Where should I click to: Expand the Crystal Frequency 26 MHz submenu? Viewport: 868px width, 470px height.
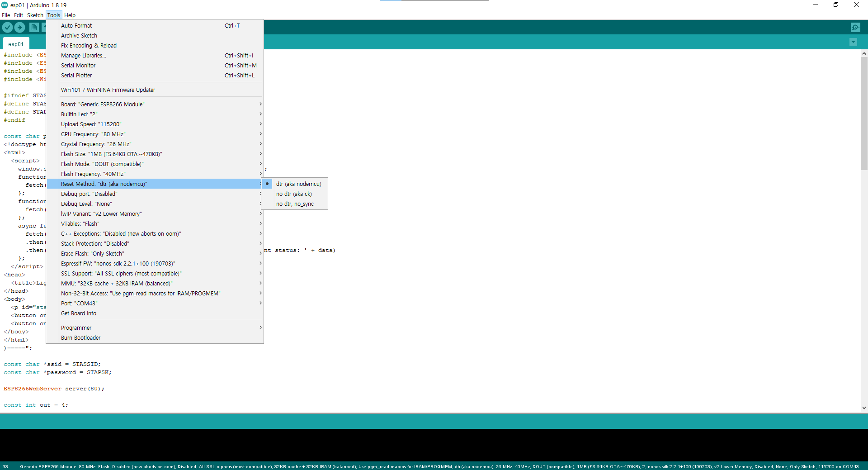155,144
